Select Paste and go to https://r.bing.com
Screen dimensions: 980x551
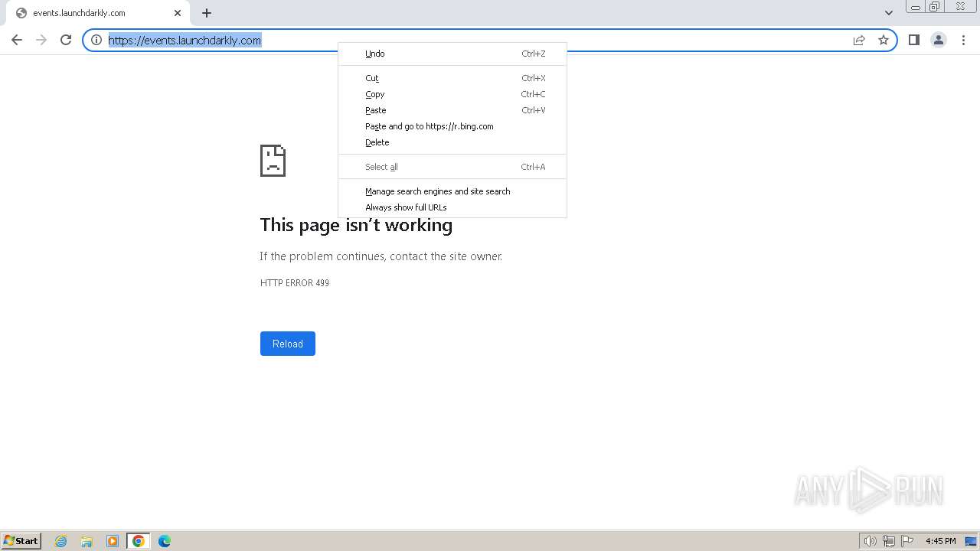(x=452, y=126)
